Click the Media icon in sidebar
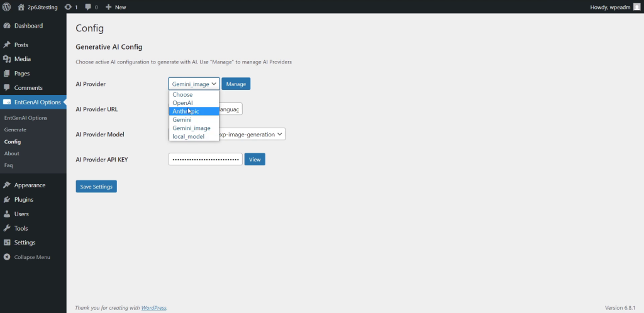 pos(7,59)
